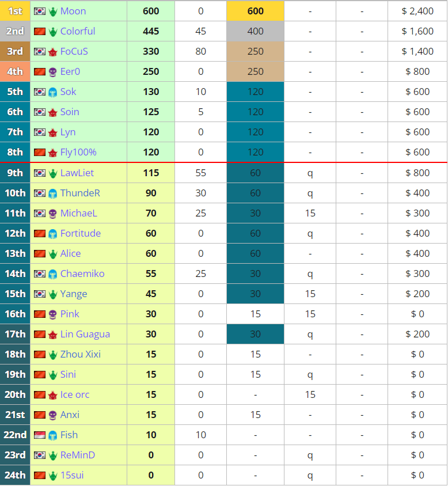Click the Night Elf race icon beside Moon
Screen dimensions: 448x486
53,11
